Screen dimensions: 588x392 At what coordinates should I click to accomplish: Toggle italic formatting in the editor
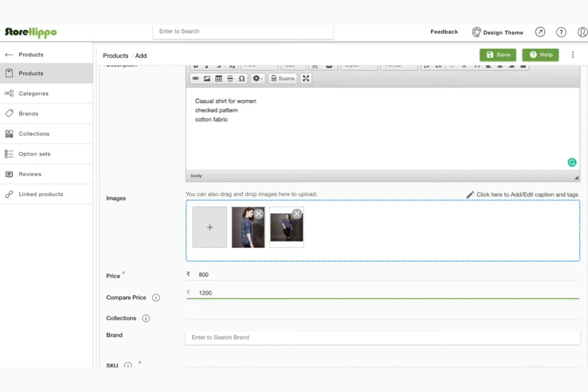point(207,66)
